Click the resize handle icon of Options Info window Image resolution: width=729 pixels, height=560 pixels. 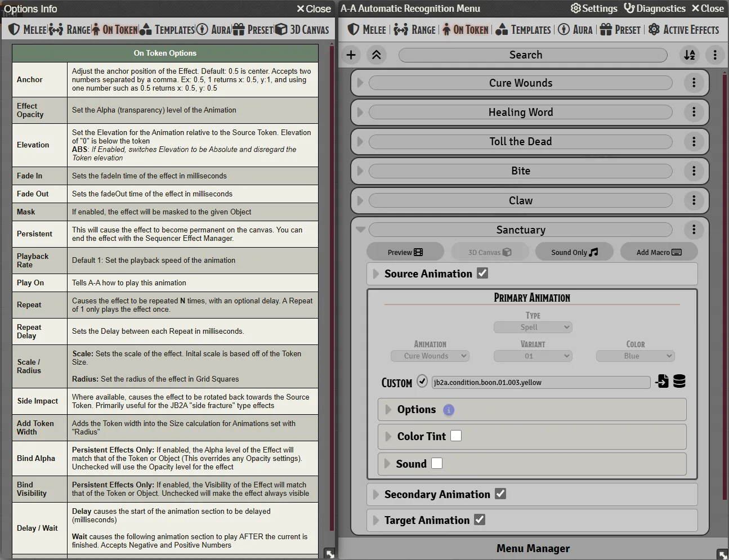330,554
